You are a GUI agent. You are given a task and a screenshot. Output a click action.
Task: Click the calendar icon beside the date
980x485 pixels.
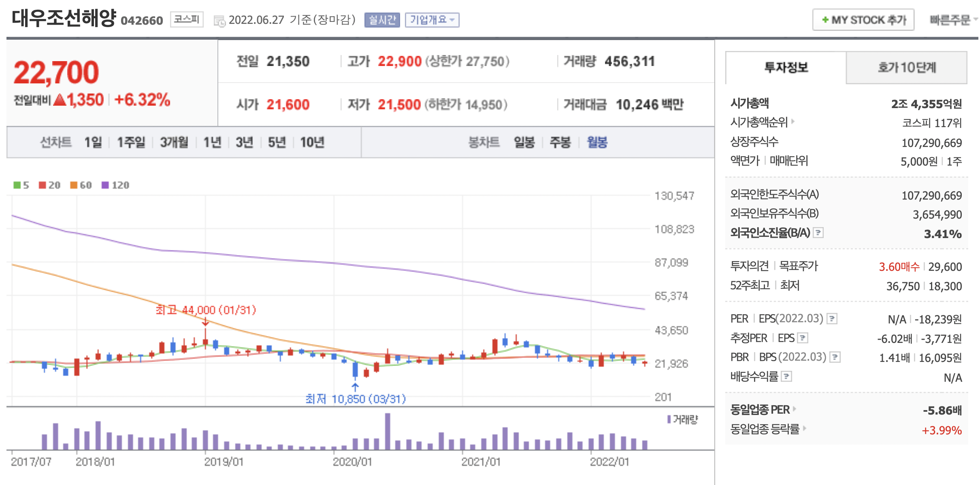pos(219,21)
